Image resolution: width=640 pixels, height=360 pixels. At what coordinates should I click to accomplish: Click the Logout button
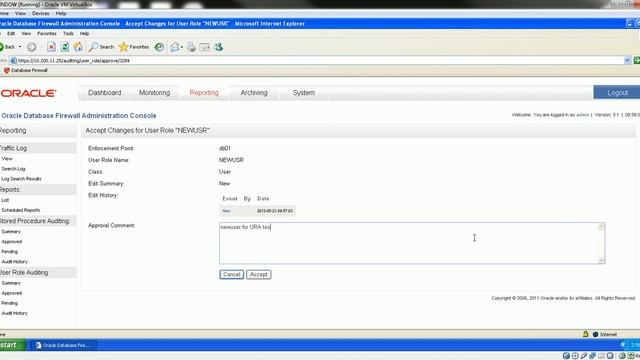[x=617, y=93]
